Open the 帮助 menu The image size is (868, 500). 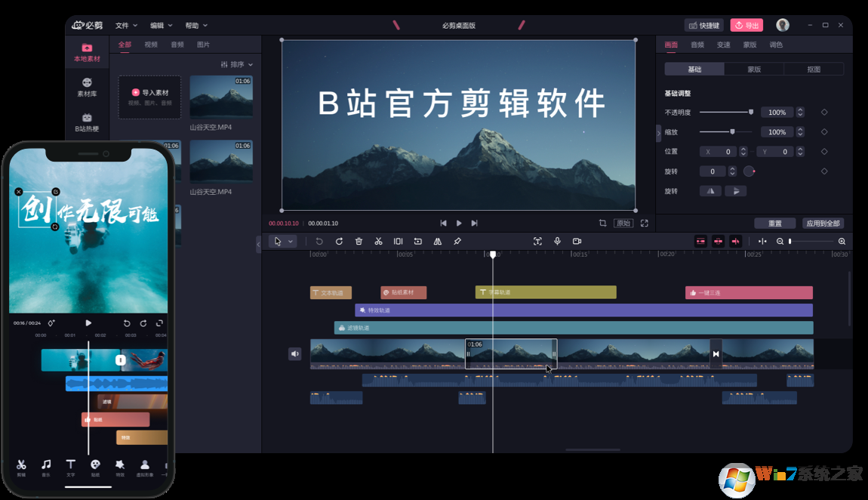click(196, 26)
